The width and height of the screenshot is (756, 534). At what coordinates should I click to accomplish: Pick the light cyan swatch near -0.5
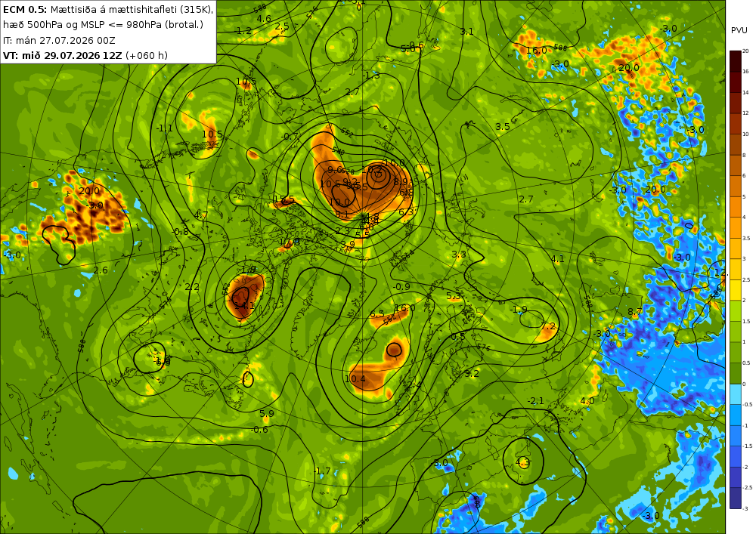736,394
